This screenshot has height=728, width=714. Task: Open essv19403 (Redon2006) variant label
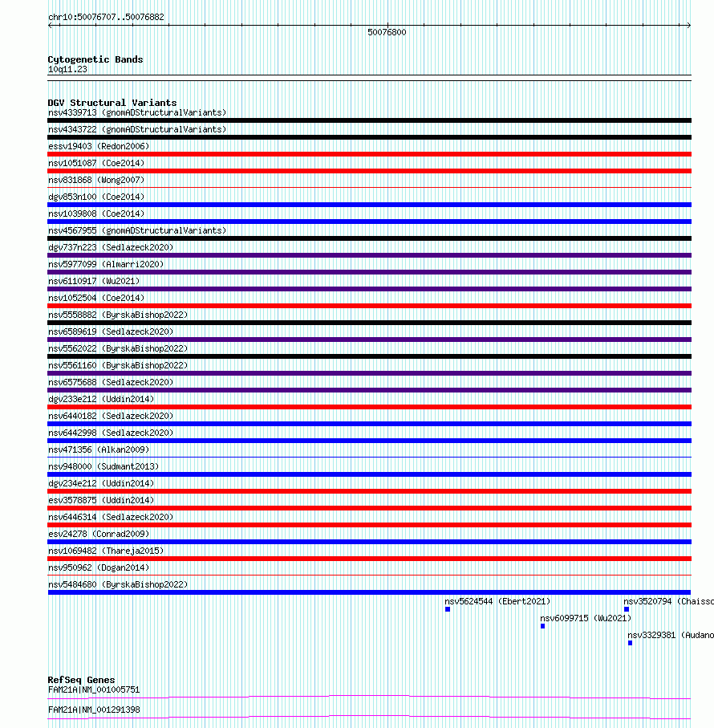click(x=99, y=146)
